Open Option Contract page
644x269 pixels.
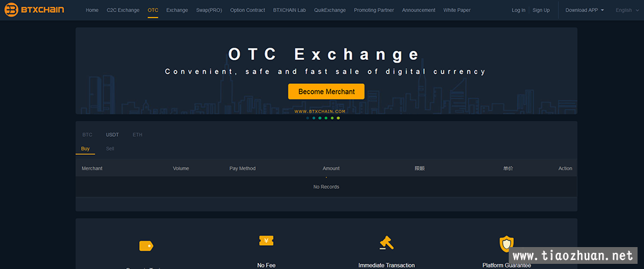[247, 10]
